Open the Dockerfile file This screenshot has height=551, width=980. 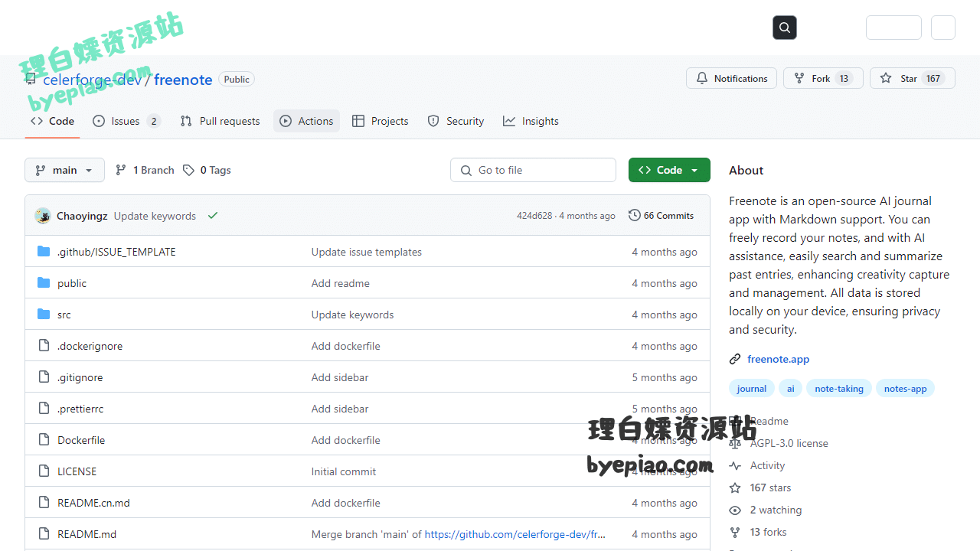click(x=81, y=440)
